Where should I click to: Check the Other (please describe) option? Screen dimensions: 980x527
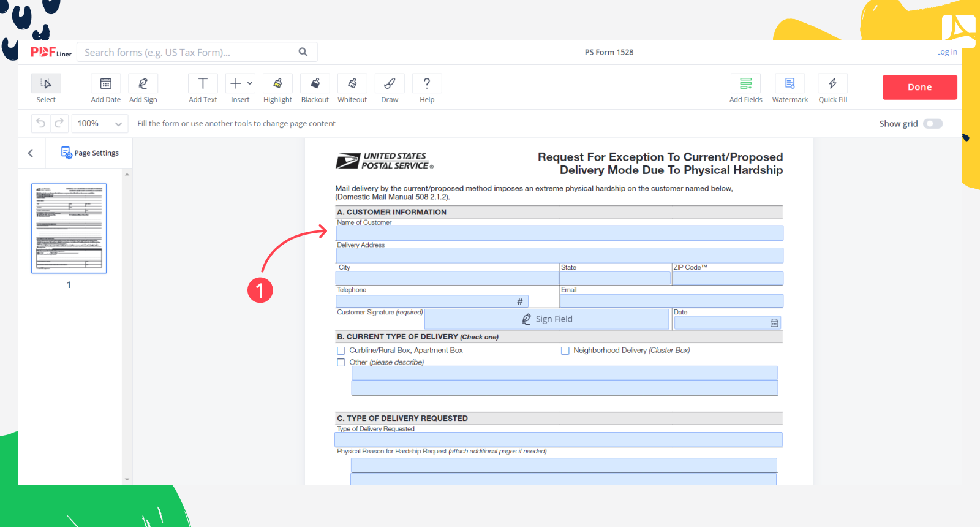[x=341, y=363]
